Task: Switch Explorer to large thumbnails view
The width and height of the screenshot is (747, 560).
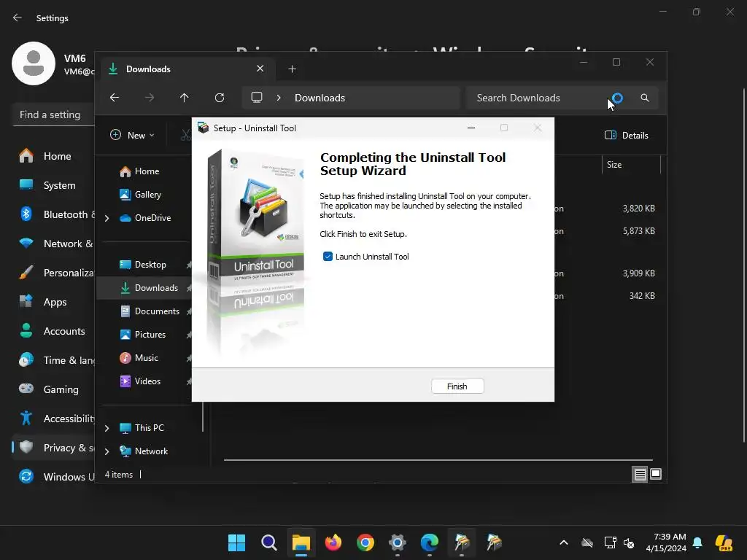Action: [656, 474]
